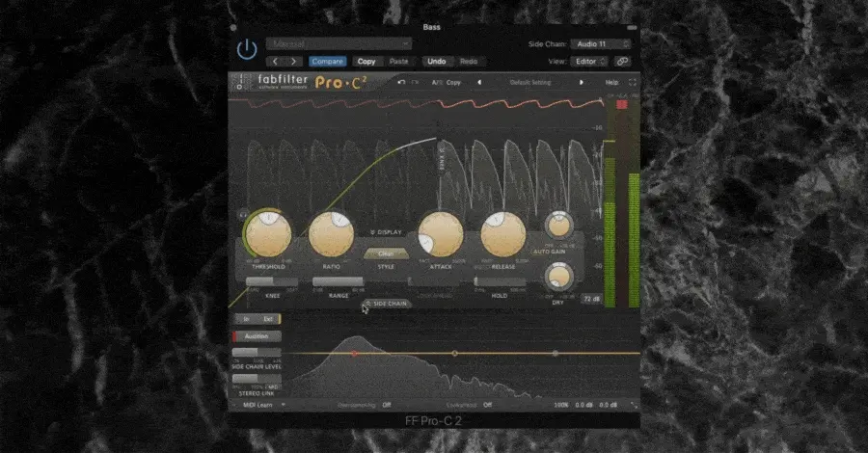This screenshot has width=868, height=453.
Task: Click the Threshold knob
Action: (268, 234)
